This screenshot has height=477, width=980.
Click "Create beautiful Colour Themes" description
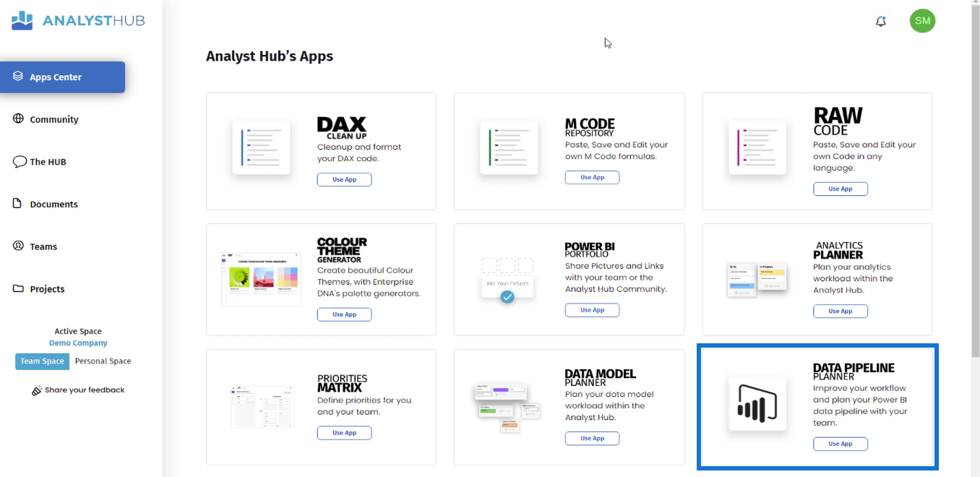pos(369,282)
